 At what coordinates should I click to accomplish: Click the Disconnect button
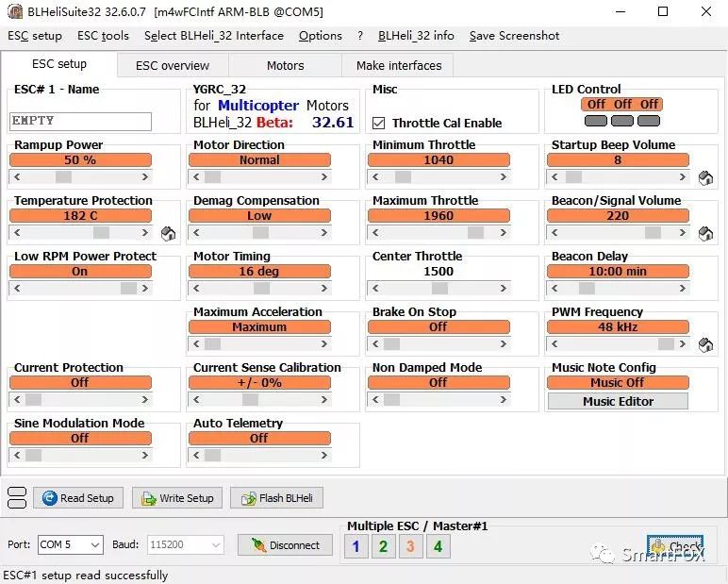(285, 545)
